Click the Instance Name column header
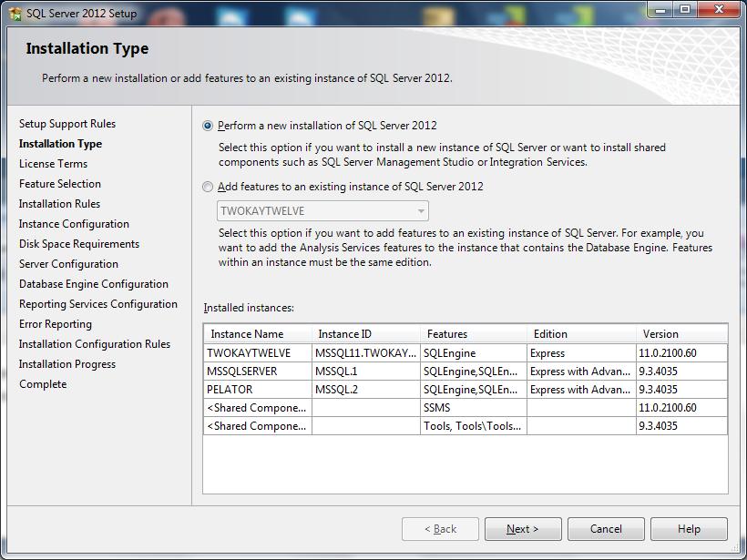 click(x=258, y=334)
